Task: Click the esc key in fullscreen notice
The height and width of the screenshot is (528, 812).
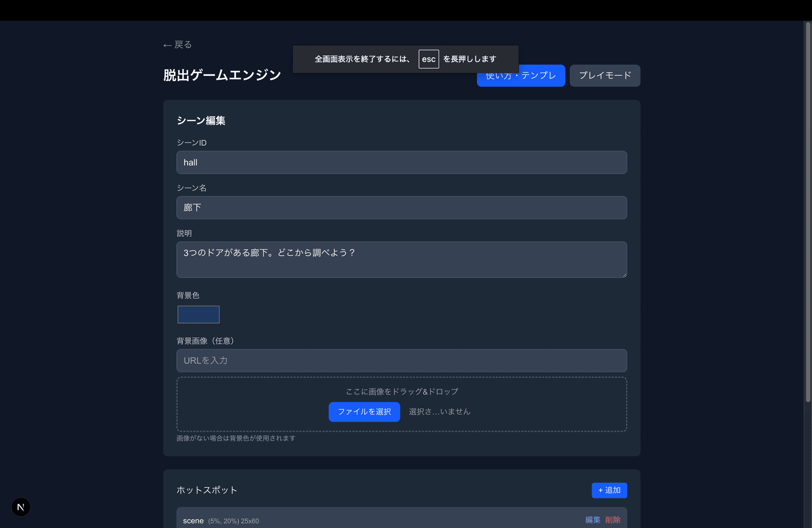Action: 429,59
